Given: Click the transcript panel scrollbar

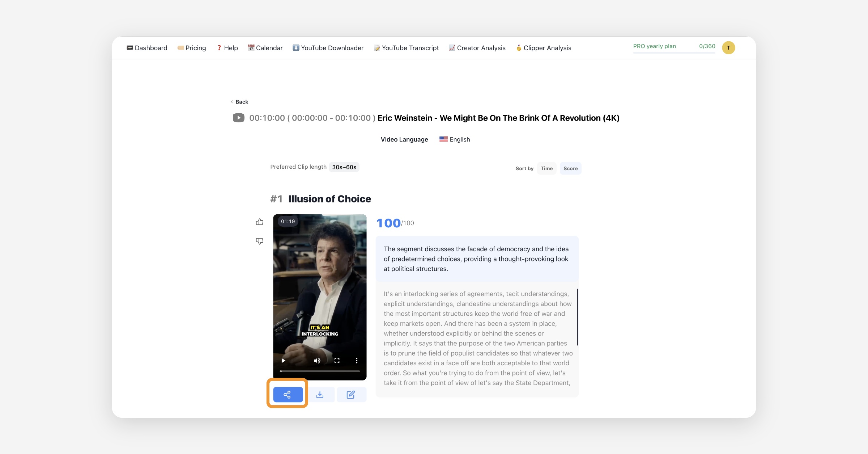Looking at the screenshot, I should (x=577, y=317).
